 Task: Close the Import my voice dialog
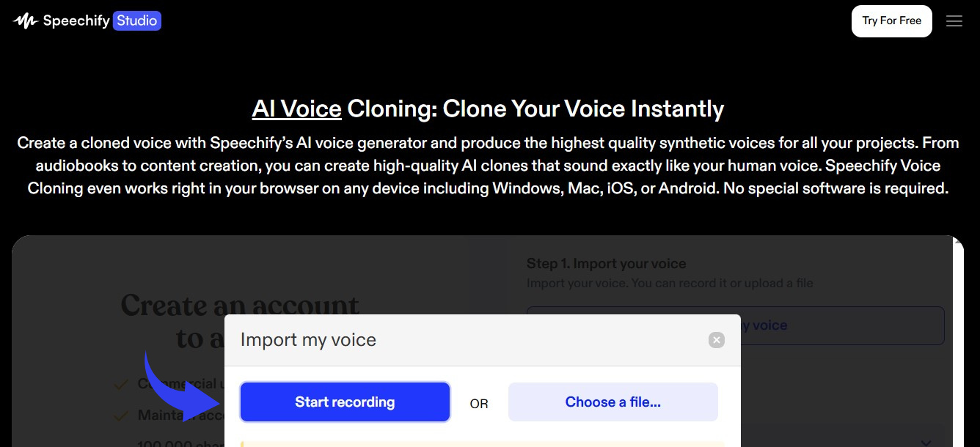(717, 340)
